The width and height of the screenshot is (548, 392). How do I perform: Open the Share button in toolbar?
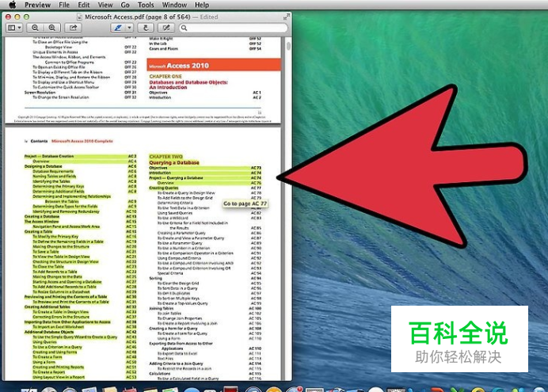pyautogui.click(x=73, y=28)
